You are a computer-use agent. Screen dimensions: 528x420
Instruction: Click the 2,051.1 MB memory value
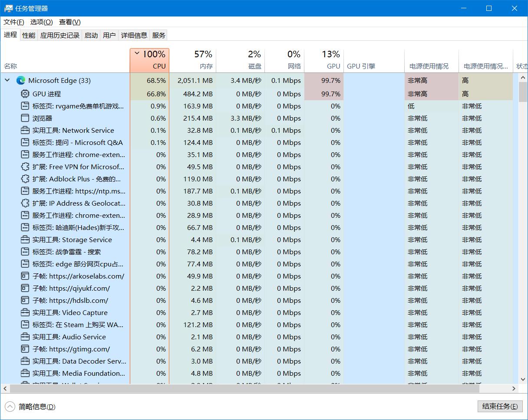tap(195, 80)
